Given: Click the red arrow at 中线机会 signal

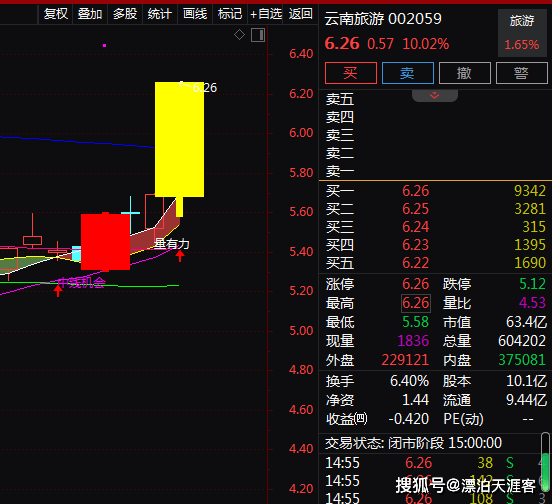Looking at the screenshot, I should coord(58,290).
